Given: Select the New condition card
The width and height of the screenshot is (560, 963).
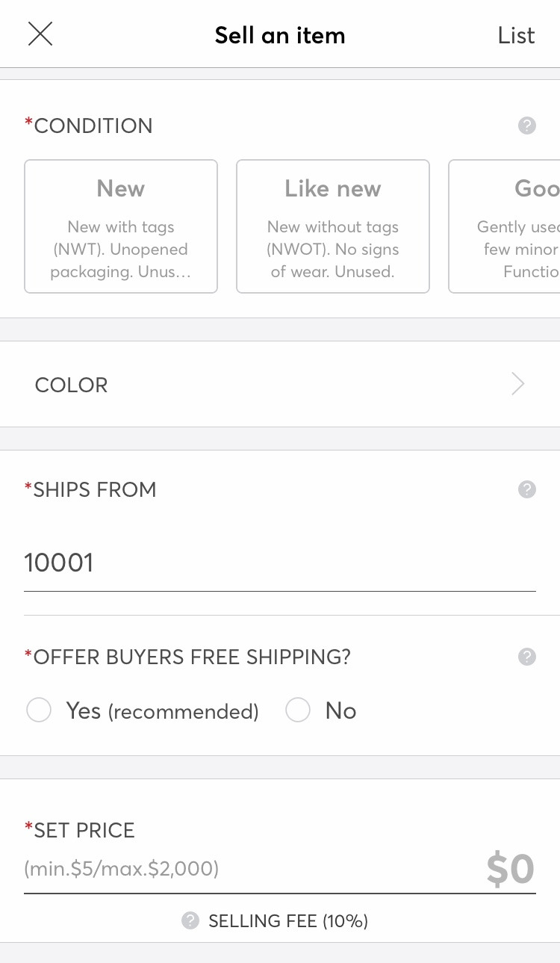Looking at the screenshot, I should pos(121,226).
